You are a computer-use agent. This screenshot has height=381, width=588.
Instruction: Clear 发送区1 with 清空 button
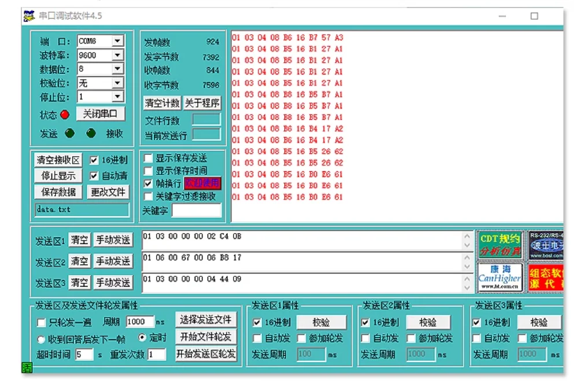pos(80,240)
